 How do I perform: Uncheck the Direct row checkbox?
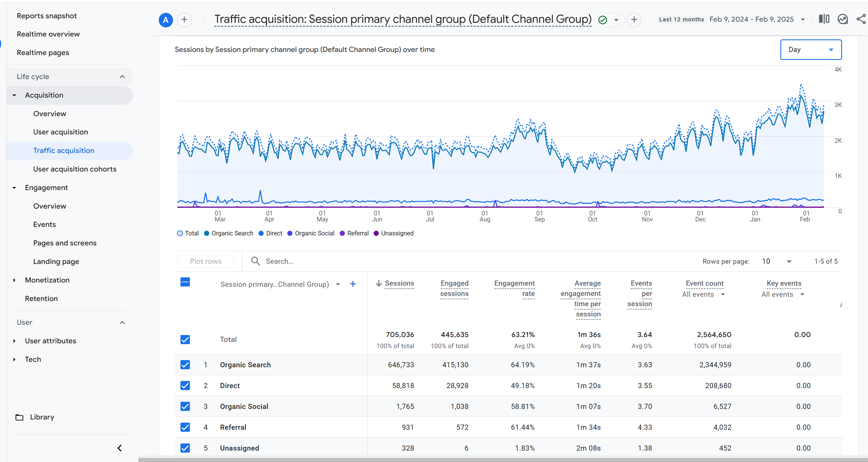pos(185,386)
